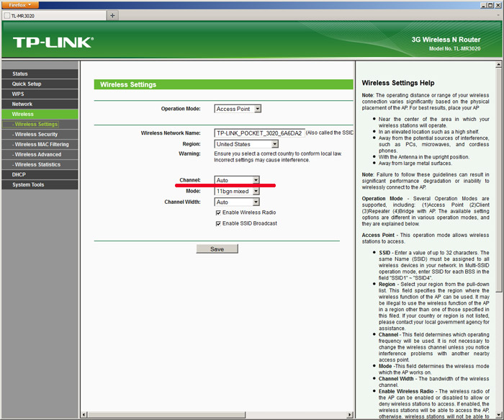Image resolution: width=504 pixels, height=420 pixels.
Task: Click the Wireless Settings Help heading
Action: point(398,83)
